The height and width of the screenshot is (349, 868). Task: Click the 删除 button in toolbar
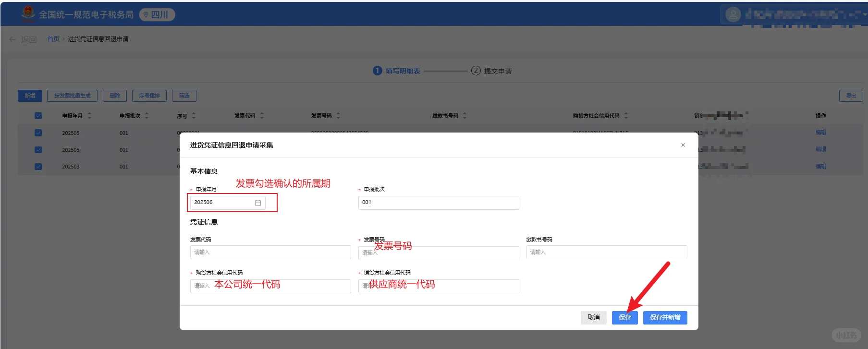[x=115, y=96]
